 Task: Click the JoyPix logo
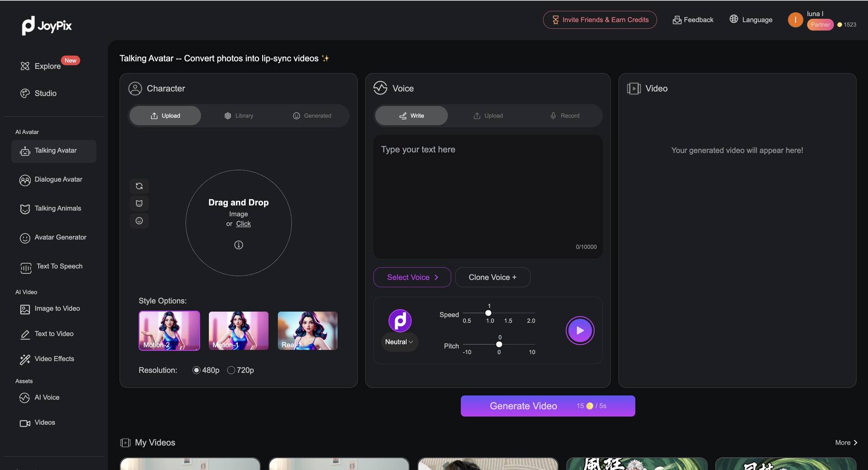coord(47,26)
